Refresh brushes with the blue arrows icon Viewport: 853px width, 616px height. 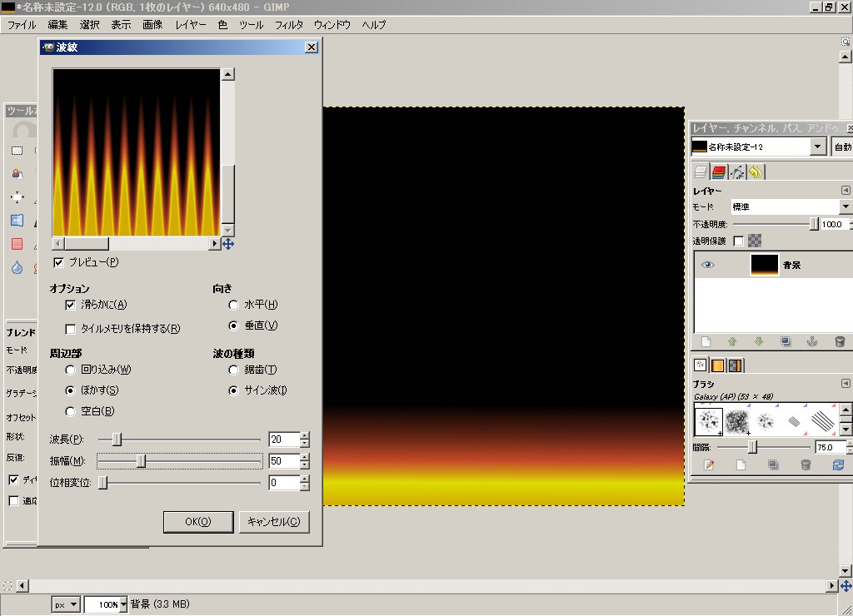point(839,465)
